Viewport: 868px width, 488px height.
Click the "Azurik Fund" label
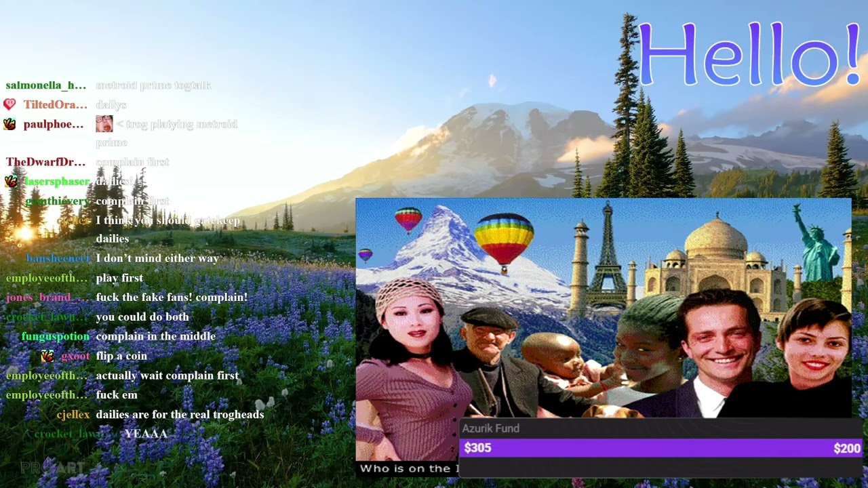491,428
